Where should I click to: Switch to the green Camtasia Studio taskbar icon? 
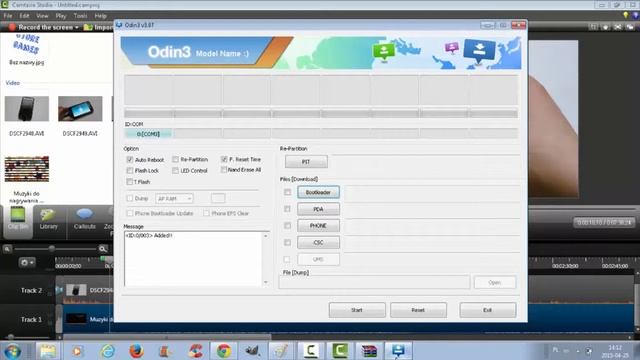[x=340, y=351]
